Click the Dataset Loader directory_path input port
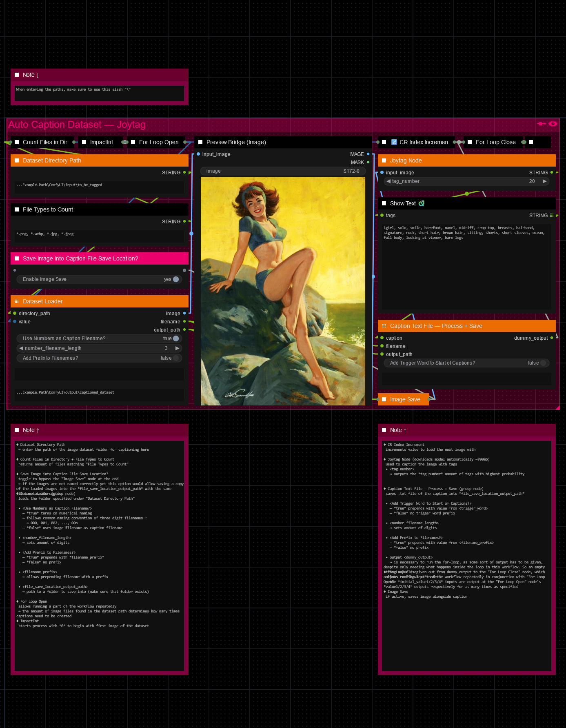The width and height of the screenshot is (566, 728). point(15,313)
